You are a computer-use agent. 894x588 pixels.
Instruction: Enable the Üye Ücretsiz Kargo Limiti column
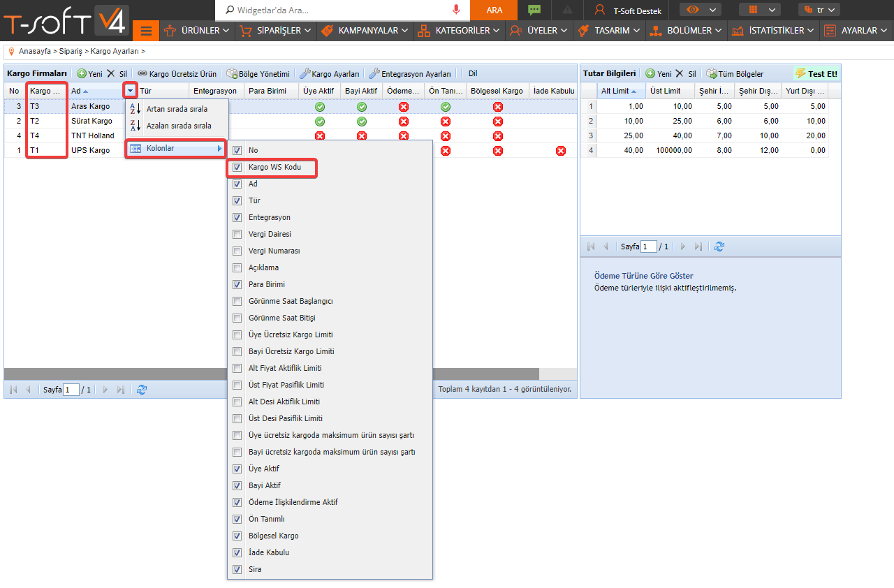tap(237, 335)
